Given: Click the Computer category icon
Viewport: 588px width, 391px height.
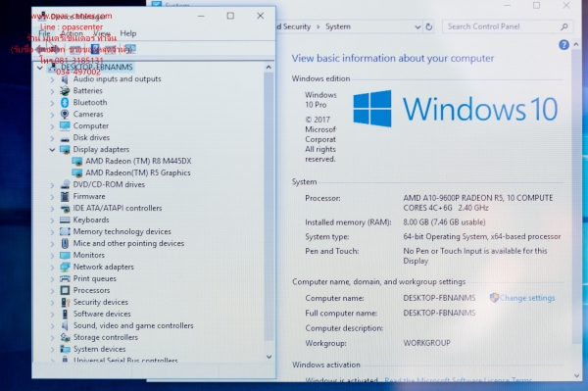Looking at the screenshot, I should [x=65, y=125].
